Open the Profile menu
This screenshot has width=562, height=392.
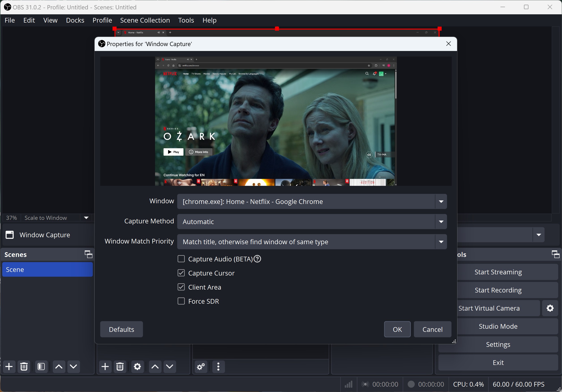[102, 20]
